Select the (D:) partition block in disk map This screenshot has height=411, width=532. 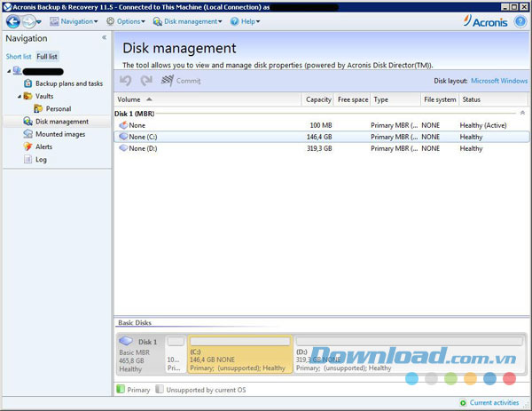pos(409,354)
